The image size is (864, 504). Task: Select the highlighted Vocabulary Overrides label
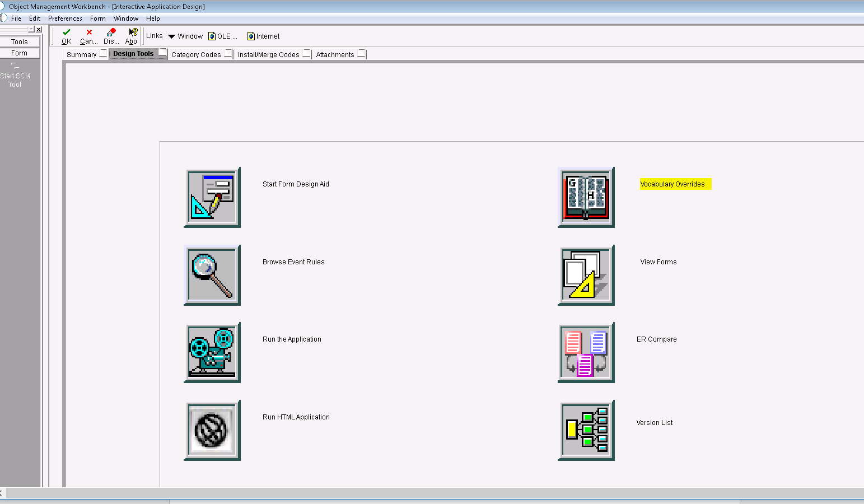tap(672, 184)
